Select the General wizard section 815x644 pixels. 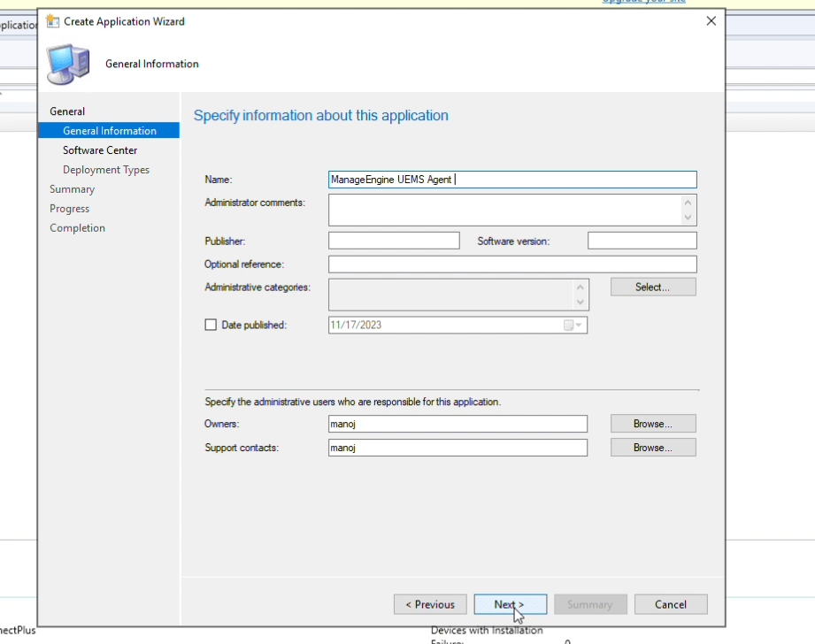(67, 111)
